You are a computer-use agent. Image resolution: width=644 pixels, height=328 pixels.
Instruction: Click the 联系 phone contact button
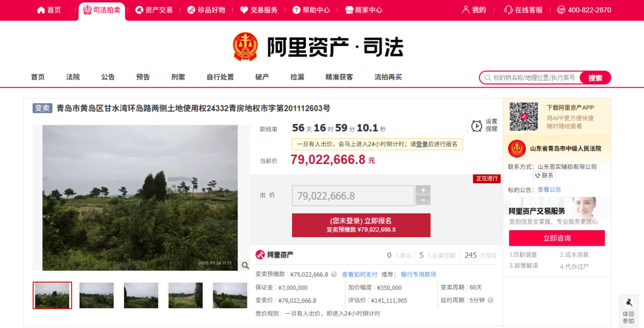pos(544,176)
